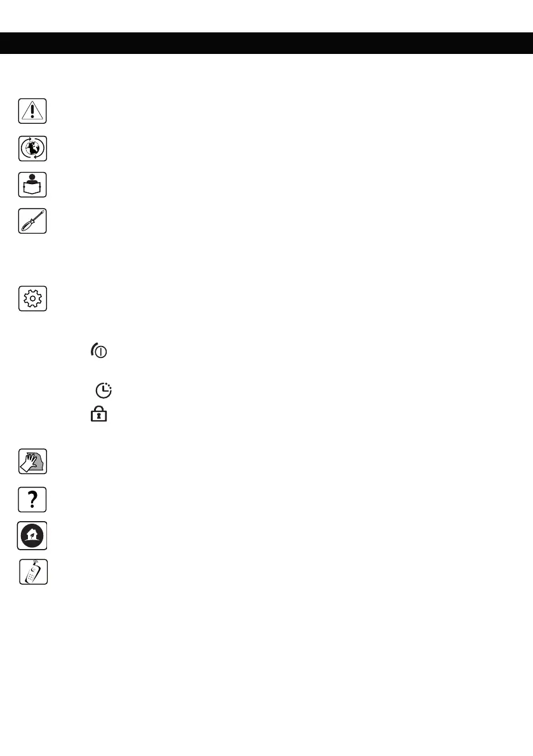The height and width of the screenshot is (756, 533).
Task: Toggle the power on/off symbol
Action: [99, 350]
